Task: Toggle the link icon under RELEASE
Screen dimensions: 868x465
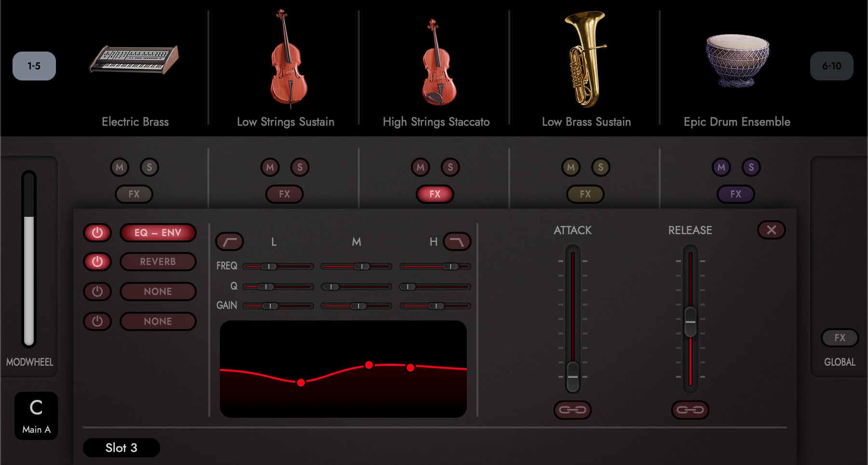Action: click(690, 410)
